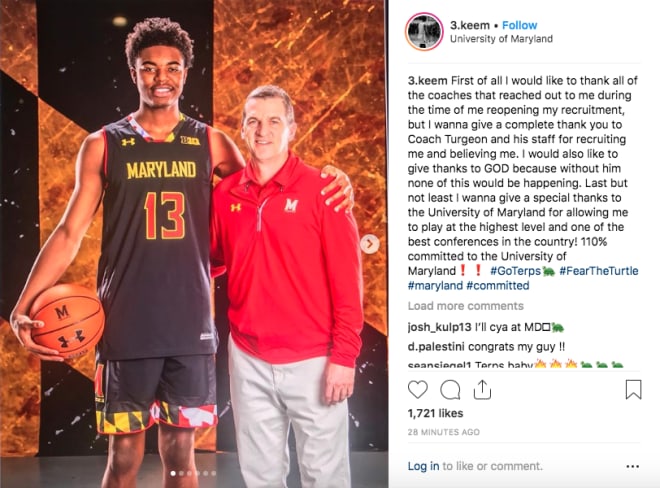Screen dimensions: 660x488
Task: Open the three-dot more options menu
Action: tap(632, 466)
